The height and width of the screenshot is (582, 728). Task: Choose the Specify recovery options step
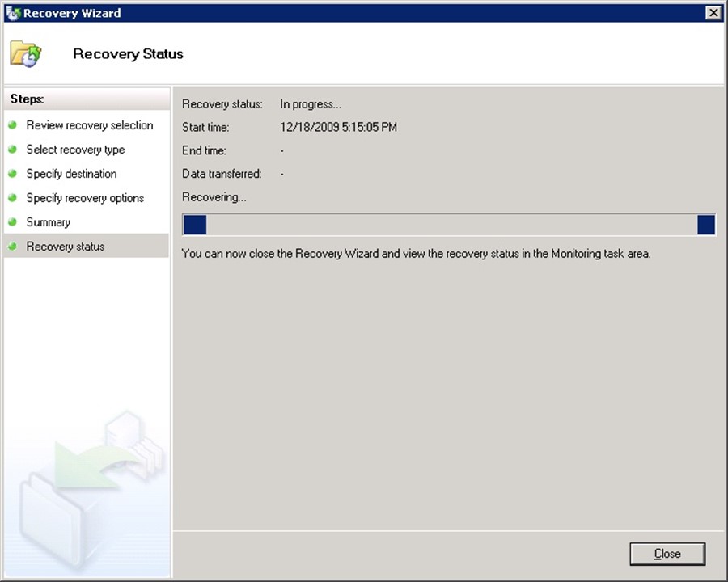tap(85, 198)
